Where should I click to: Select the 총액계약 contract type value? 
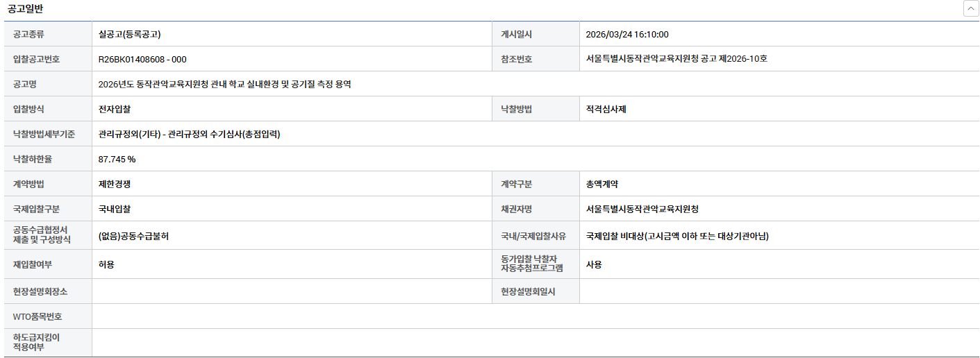pyautogui.click(x=601, y=184)
